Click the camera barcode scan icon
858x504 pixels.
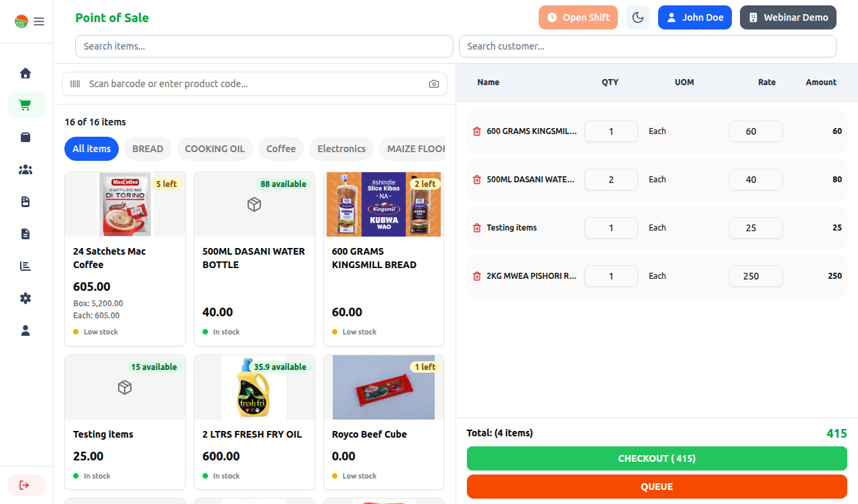(434, 84)
